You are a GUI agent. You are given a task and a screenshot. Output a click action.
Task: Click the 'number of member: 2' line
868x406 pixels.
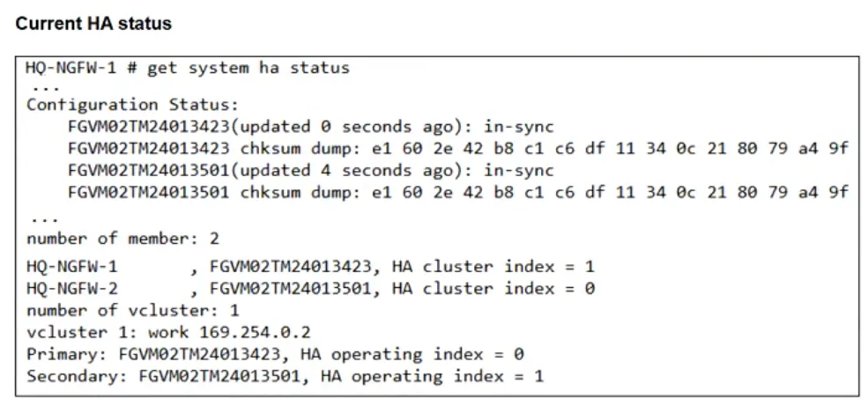122,239
